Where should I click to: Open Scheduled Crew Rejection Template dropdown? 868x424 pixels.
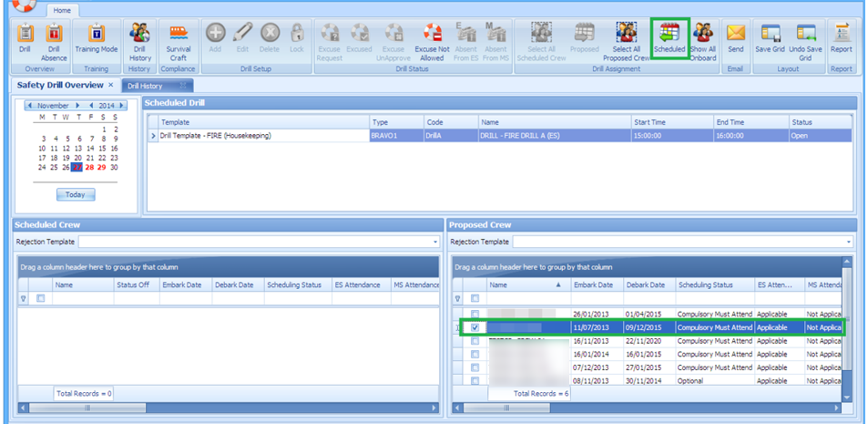click(x=435, y=243)
